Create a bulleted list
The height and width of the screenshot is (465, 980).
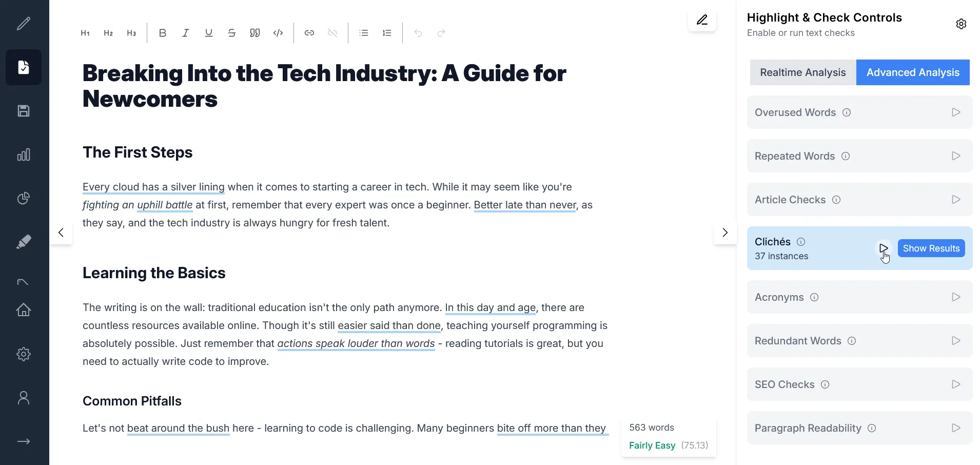[x=364, y=32]
